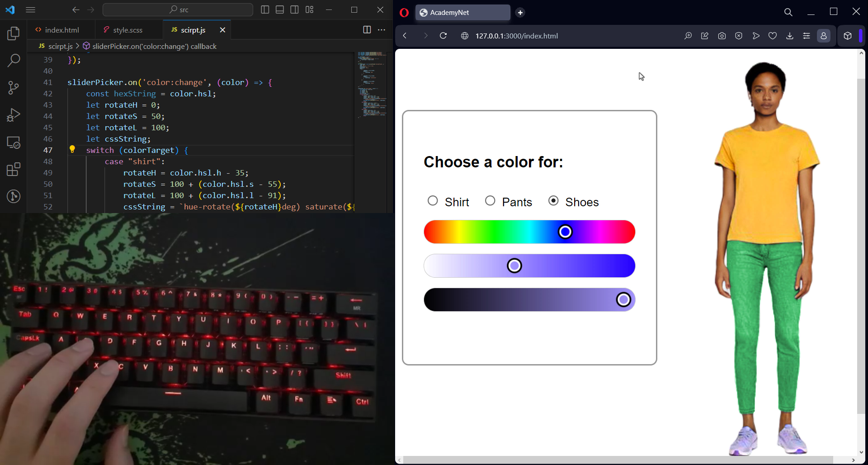Choose Shoes as the color target
The height and width of the screenshot is (465, 868).
[x=553, y=200]
